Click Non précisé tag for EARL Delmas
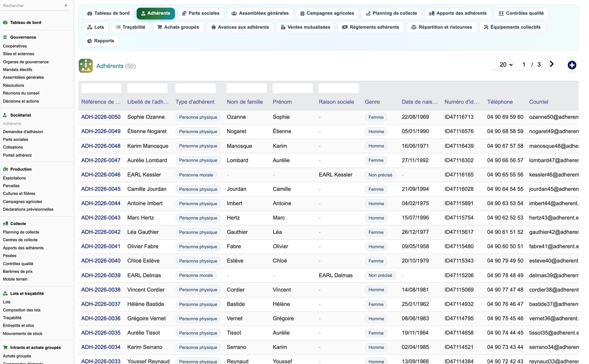This screenshot has height=364, width=589. pyautogui.click(x=380, y=276)
